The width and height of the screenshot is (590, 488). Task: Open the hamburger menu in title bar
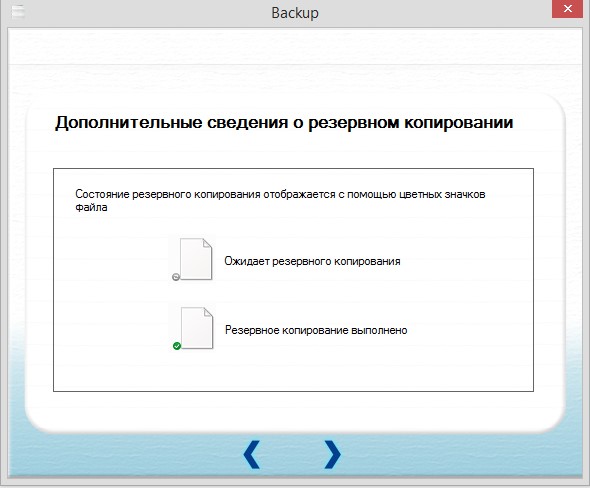tap(18, 12)
